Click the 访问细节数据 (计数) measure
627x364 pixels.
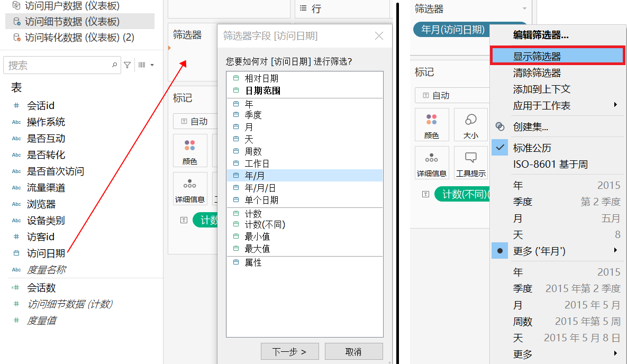pyautogui.click(x=70, y=304)
